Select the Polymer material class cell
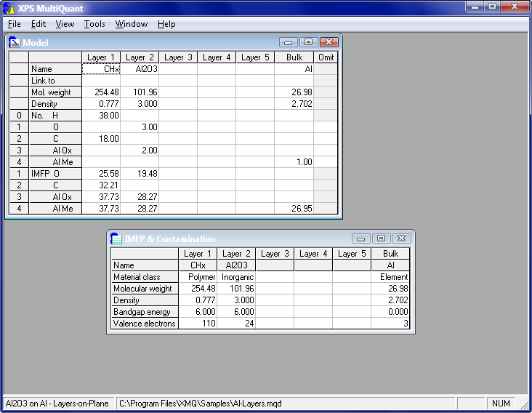Screen dimensions: 532x413 [x=197, y=277]
